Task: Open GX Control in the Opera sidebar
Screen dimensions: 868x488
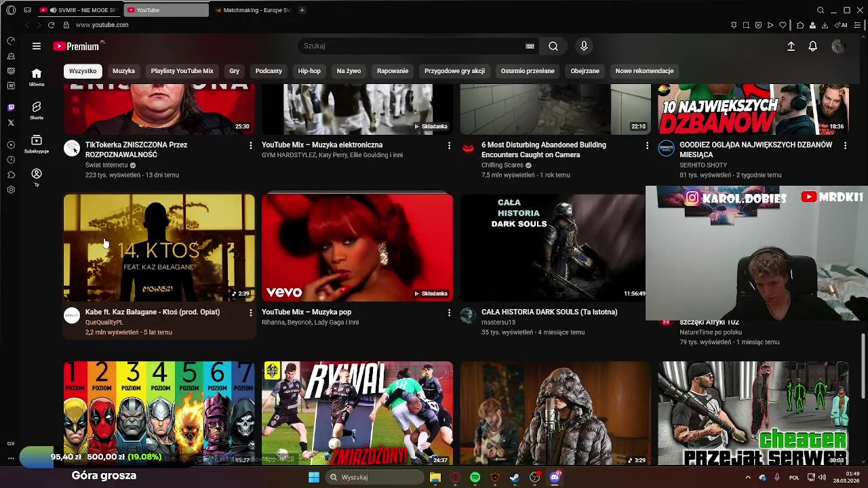Action: click(11, 41)
